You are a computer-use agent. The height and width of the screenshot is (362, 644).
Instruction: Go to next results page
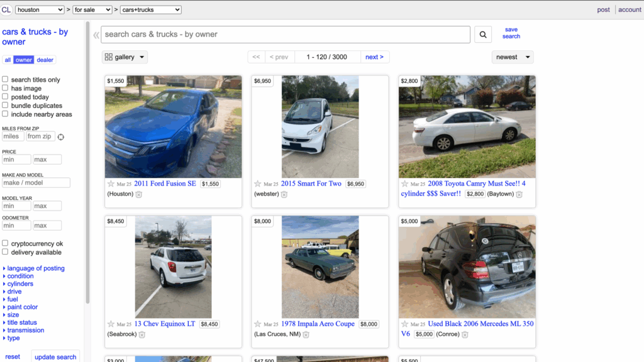click(x=374, y=57)
